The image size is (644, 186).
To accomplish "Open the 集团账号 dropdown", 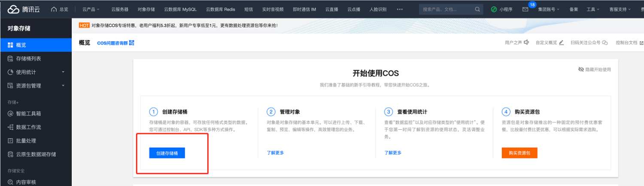I will [x=549, y=9].
